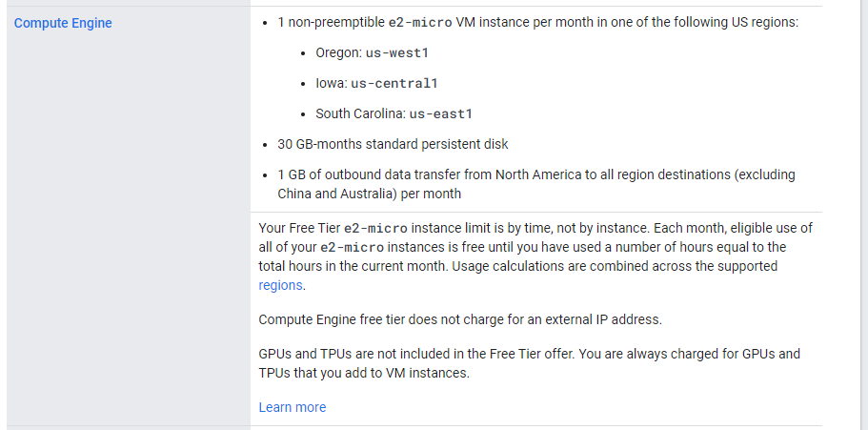Click e2-micro code in the first bullet
Viewport: 868px width, 430px height.
point(419,23)
